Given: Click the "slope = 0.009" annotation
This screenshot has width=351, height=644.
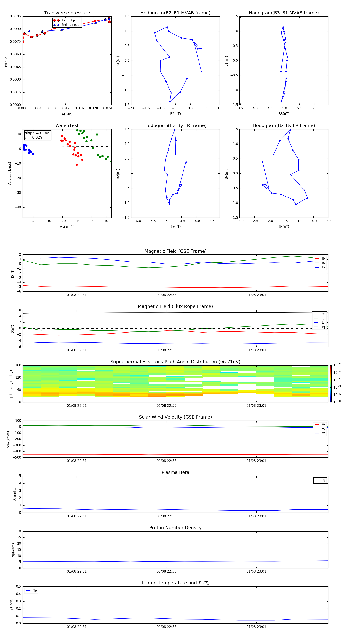Looking at the screenshot, I should coord(37,133).
